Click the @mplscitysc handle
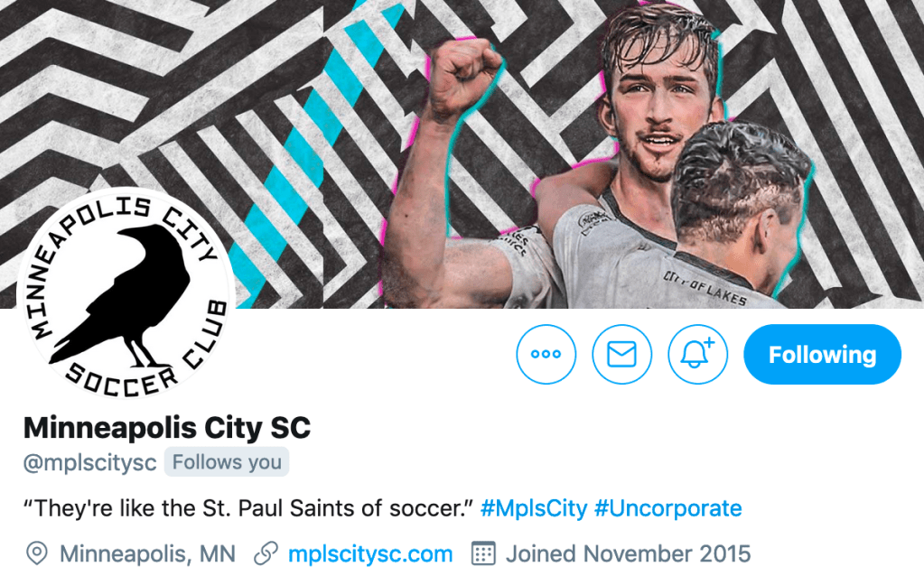Screen dimensions: 924x585 (89, 462)
